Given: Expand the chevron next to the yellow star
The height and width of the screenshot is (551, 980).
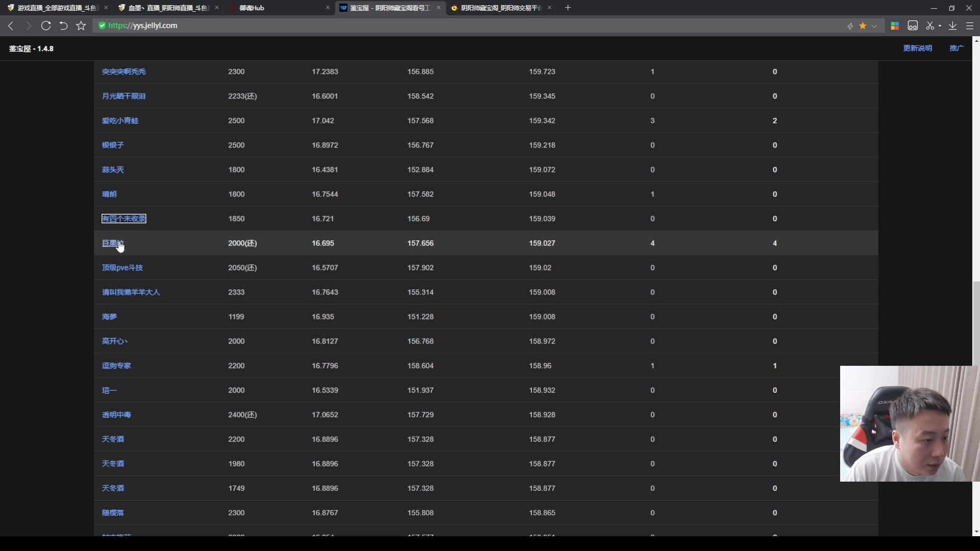Looking at the screenshot, I should point(874,26).
